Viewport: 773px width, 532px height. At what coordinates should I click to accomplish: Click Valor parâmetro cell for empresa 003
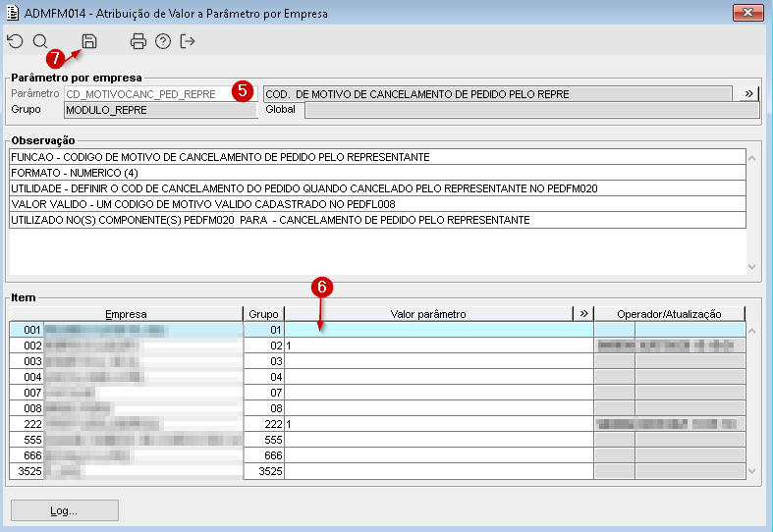[439, 361]
